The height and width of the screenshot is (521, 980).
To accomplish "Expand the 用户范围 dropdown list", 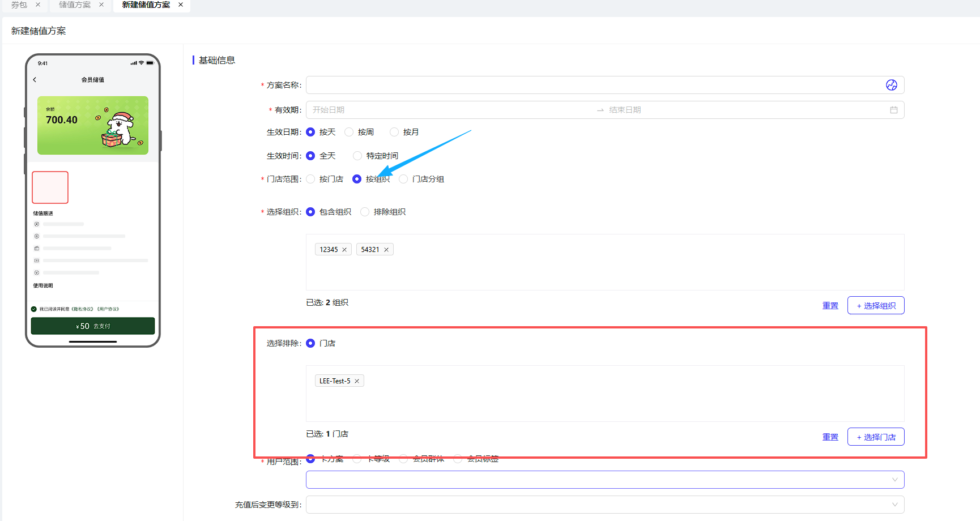I will point(604,480).
